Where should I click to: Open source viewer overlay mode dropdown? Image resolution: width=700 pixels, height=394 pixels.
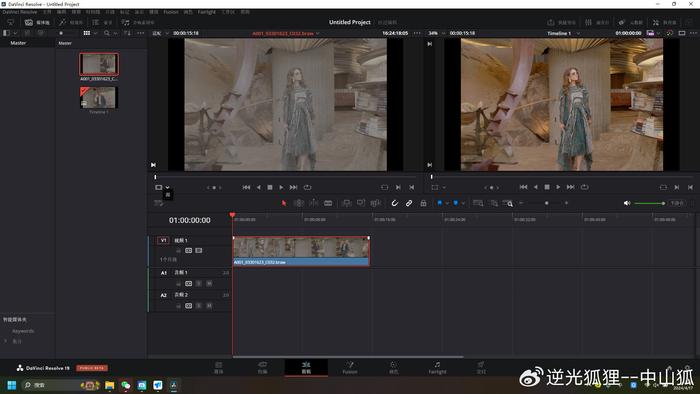(167, 187)
